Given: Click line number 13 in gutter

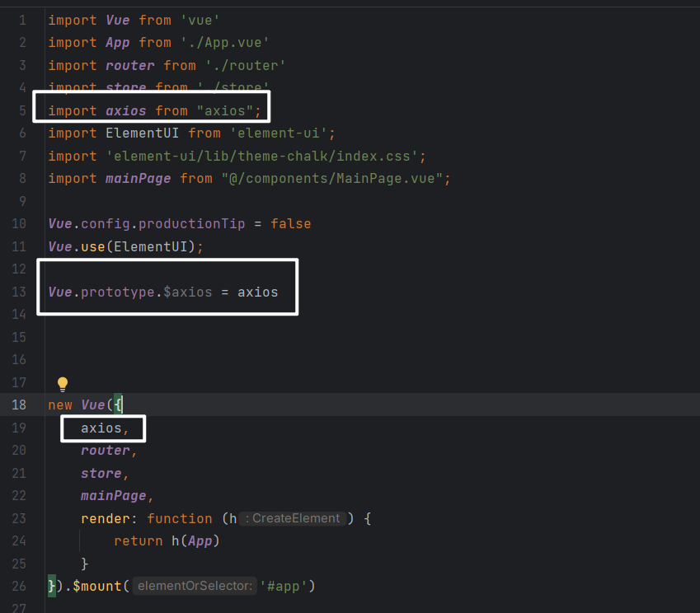Looking at the screenshot, I should (19, 292).
